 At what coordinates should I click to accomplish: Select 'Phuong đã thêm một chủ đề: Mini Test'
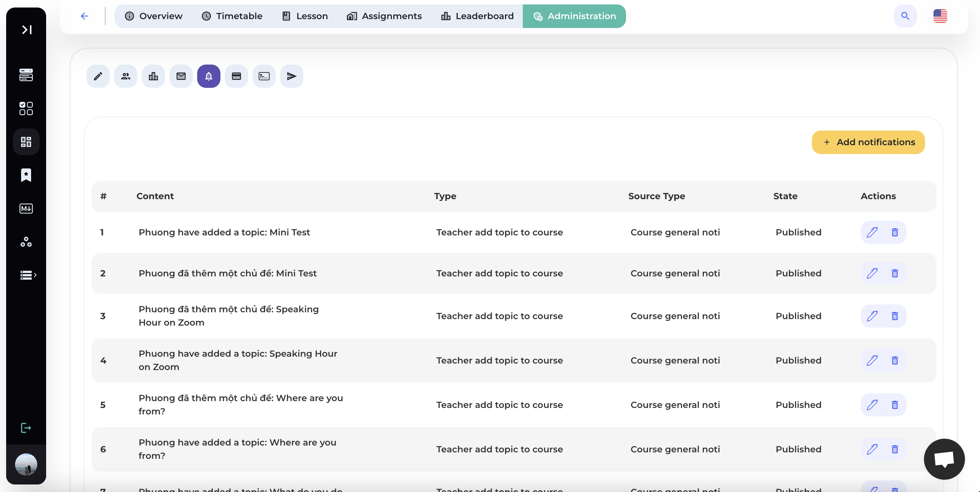click(x=228, y=273)
